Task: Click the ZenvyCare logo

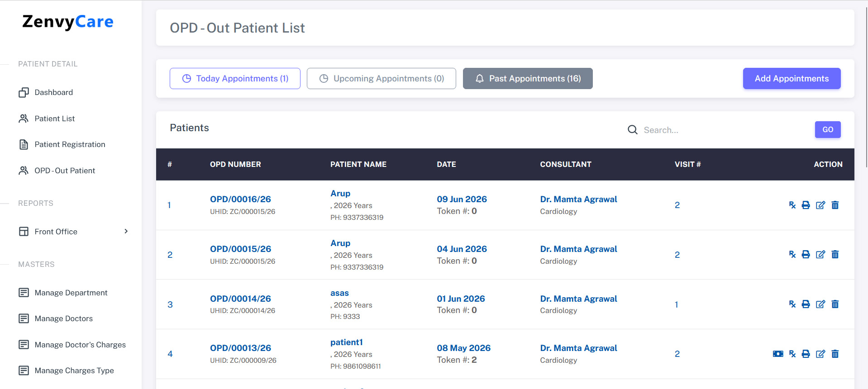Action: (x=68, y=22)
